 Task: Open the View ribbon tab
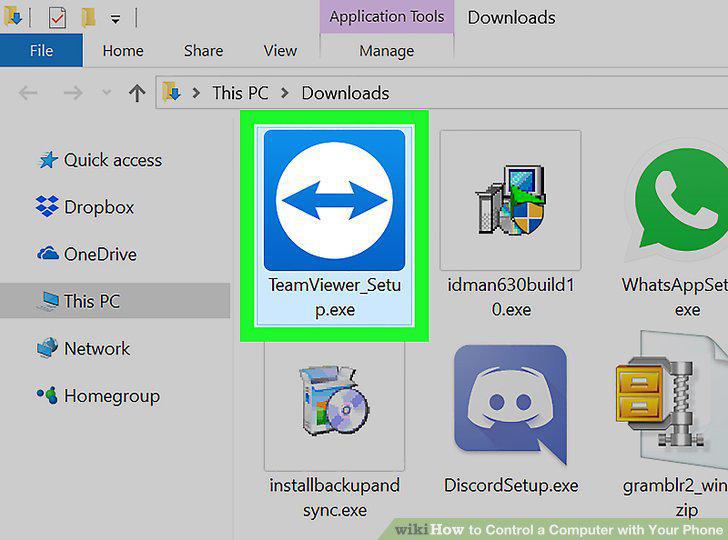click(280, 51)
